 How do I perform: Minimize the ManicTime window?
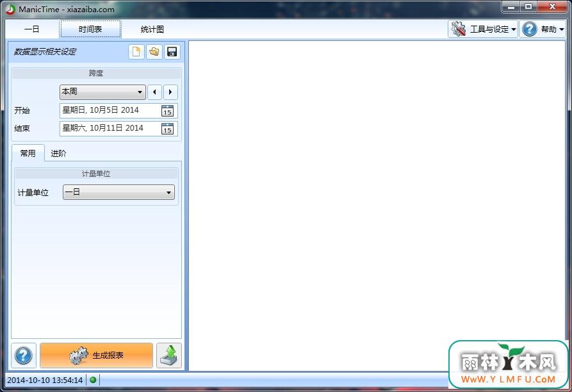point(511,6)
